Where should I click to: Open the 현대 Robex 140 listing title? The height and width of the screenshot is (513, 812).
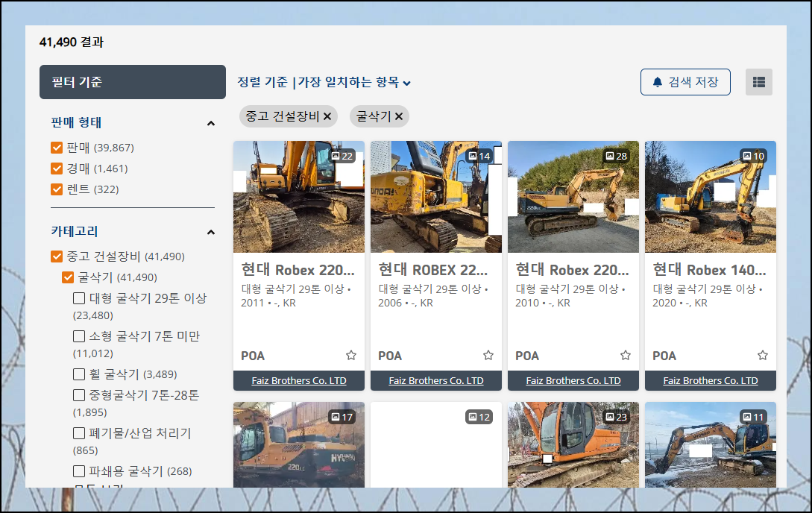(x=709, y=270)
